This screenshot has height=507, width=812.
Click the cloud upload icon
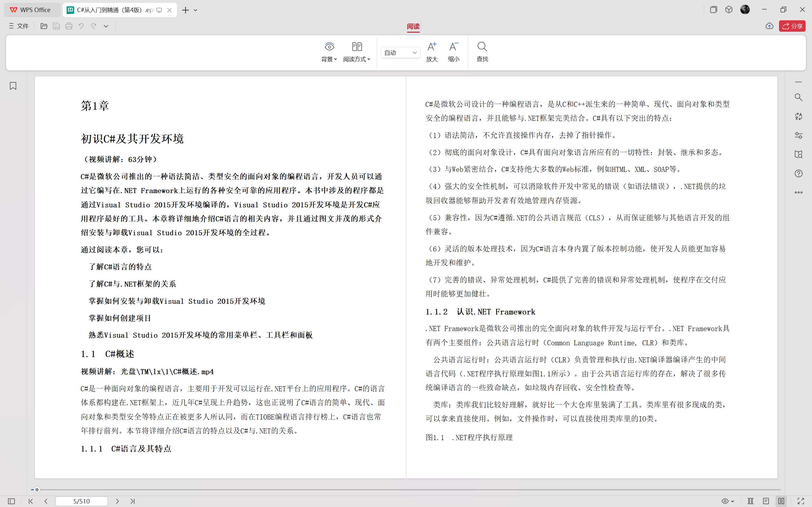click(769, 26)
